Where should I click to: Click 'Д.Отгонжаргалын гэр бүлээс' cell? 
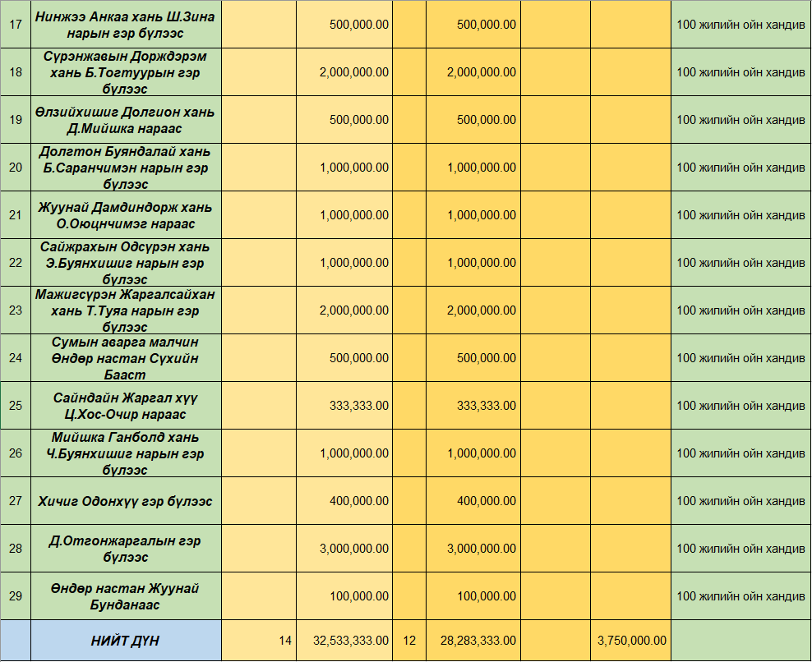[126, 548]
